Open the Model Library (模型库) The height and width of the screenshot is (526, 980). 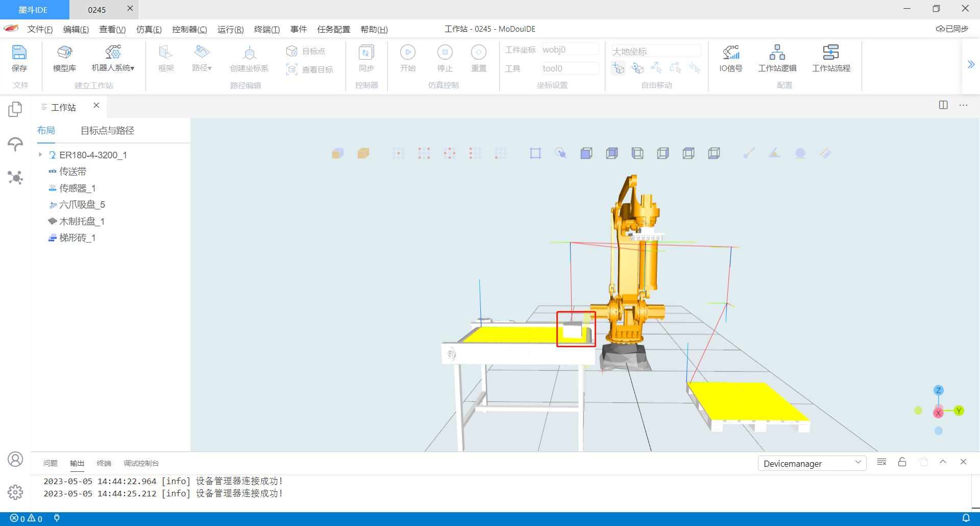click(64, 58)
